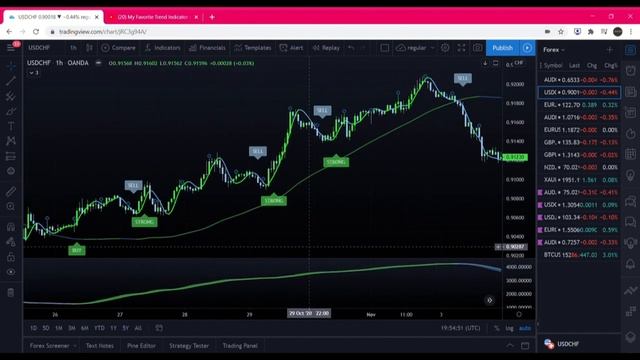Select the crosshair cursor tool

coord(11,66)
